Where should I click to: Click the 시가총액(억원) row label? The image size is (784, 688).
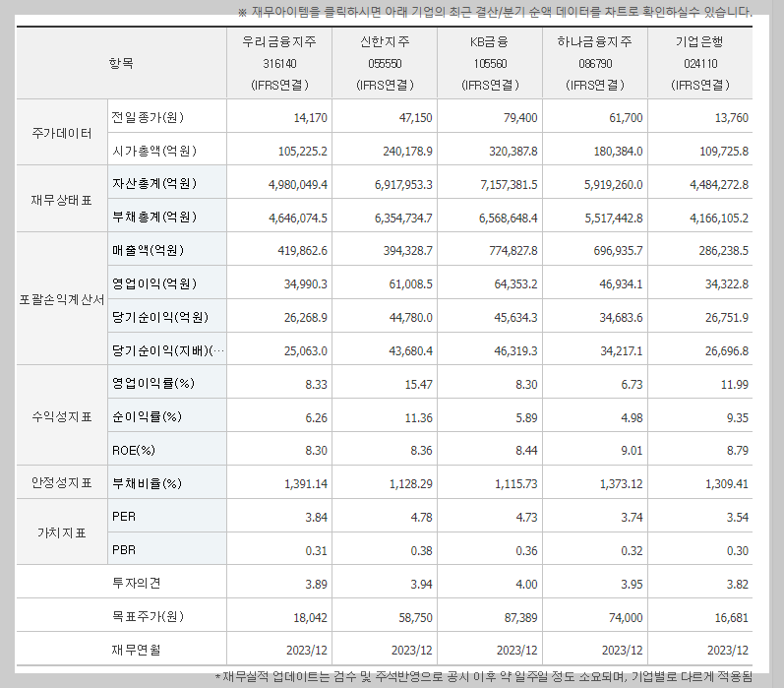point(154,151)
